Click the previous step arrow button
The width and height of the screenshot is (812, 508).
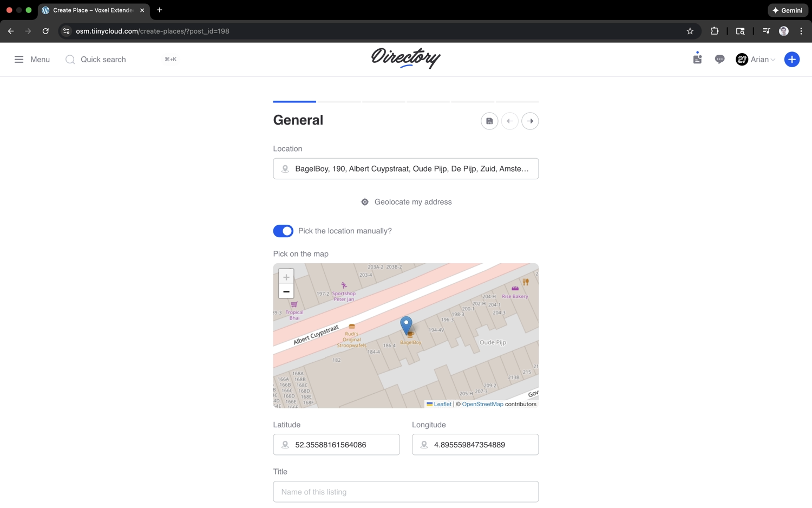pyautogui.click(x=509, y=121)
